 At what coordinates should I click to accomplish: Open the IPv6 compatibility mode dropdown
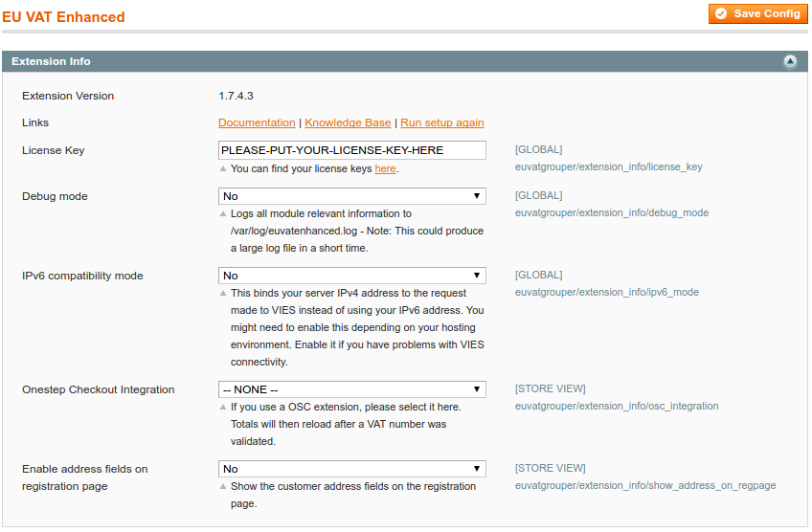tap(352, 276)
